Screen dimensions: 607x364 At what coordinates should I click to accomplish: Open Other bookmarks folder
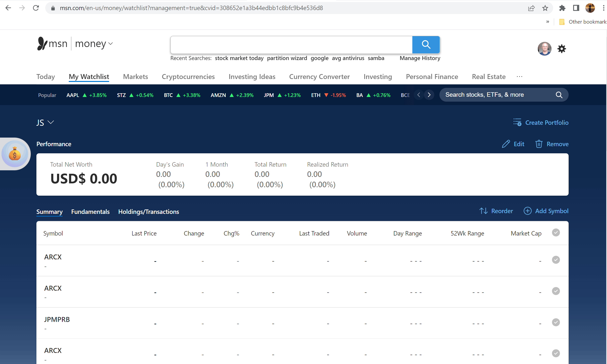[x=583, y=22]
